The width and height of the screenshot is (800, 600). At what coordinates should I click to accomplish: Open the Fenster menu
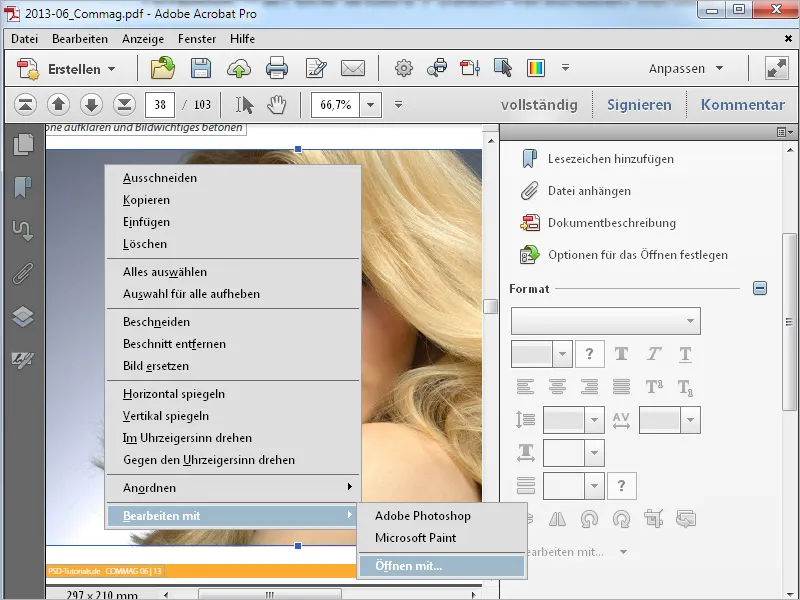tap(197, 39)
